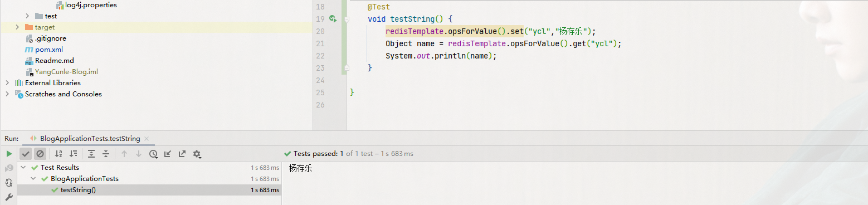Go to next failed test arrow
Screen dimensions: 868x205
pos(139,154)
